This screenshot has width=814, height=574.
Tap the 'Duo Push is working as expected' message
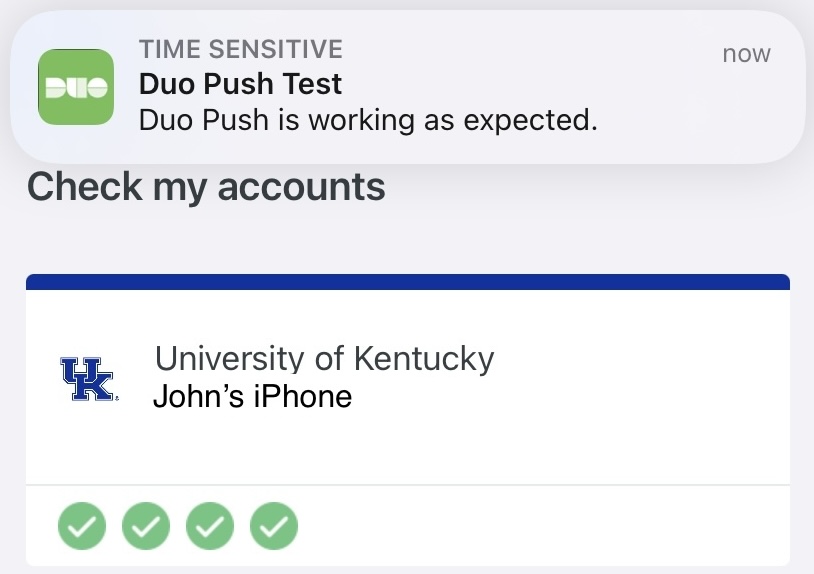coord(368,120)
